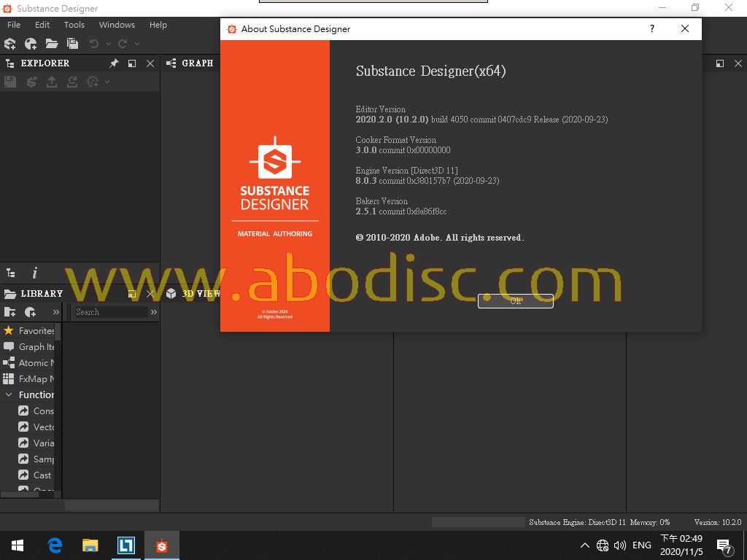Expand hidden Library toolbar items chevron
This screenshot has width=747, height=560.
[x=55, y=312]
